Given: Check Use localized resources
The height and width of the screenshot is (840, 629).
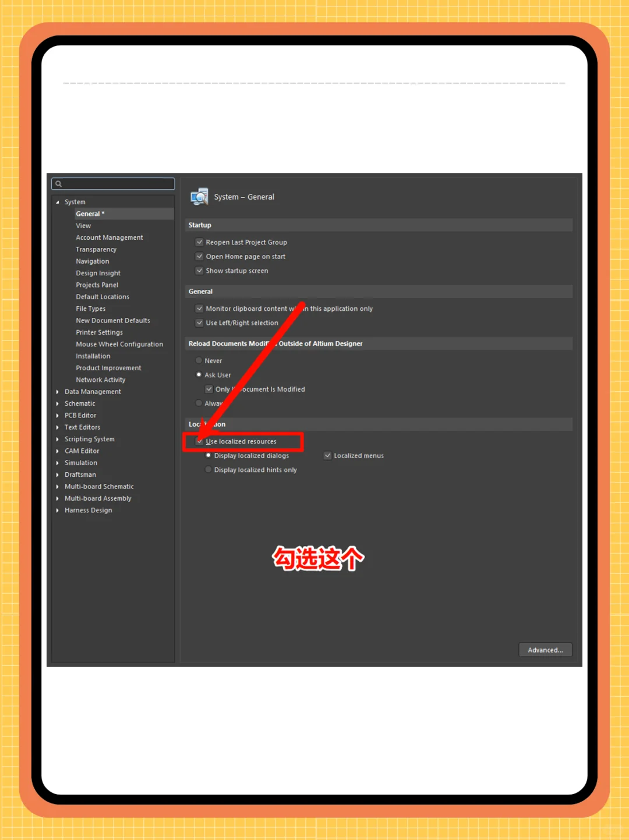Looking at the screenshot, I should pos(200,442).
